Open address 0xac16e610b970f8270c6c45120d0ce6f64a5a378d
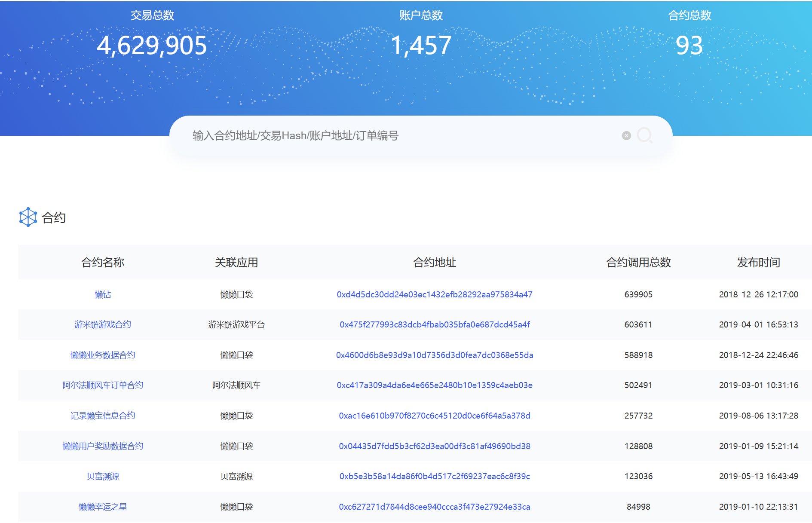 [435, 416]
